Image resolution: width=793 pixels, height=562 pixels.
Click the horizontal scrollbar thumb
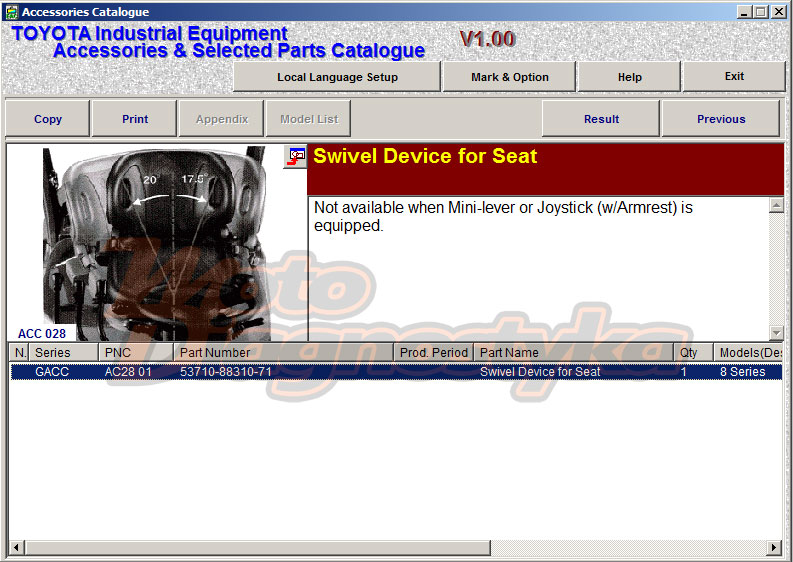pos(257,547)
